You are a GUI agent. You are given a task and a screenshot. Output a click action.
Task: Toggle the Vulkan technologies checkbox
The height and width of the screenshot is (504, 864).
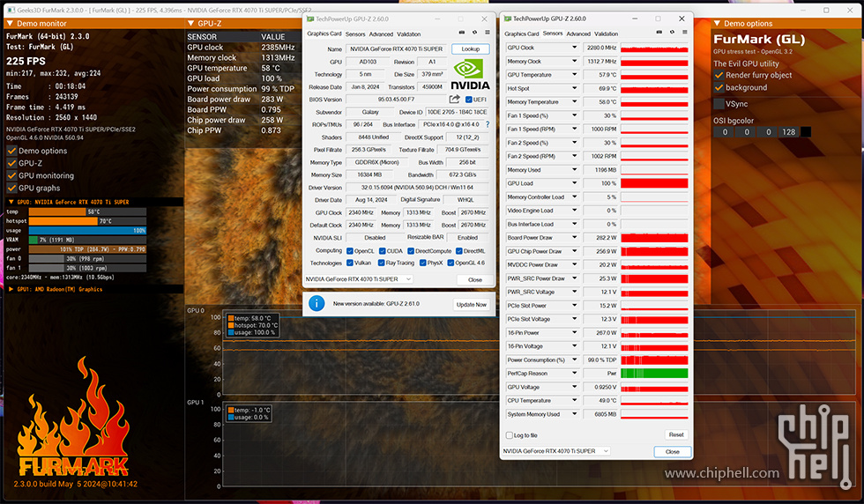(x=350, y=263)
